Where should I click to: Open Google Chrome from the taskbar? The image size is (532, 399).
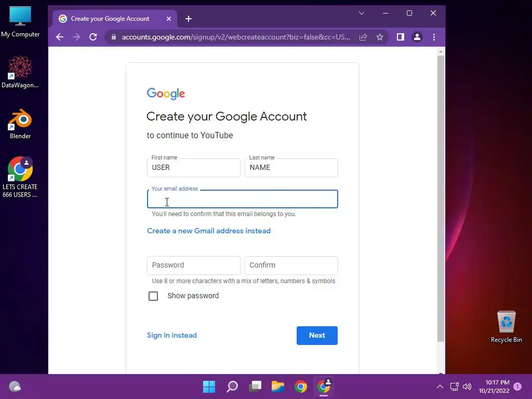[301, 387]
